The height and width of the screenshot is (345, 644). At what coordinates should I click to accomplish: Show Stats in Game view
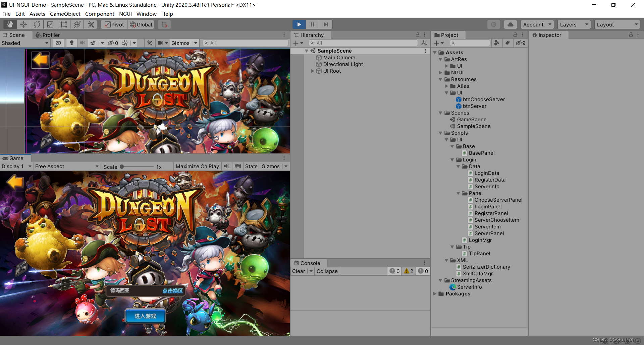click(x=251, y=166)
